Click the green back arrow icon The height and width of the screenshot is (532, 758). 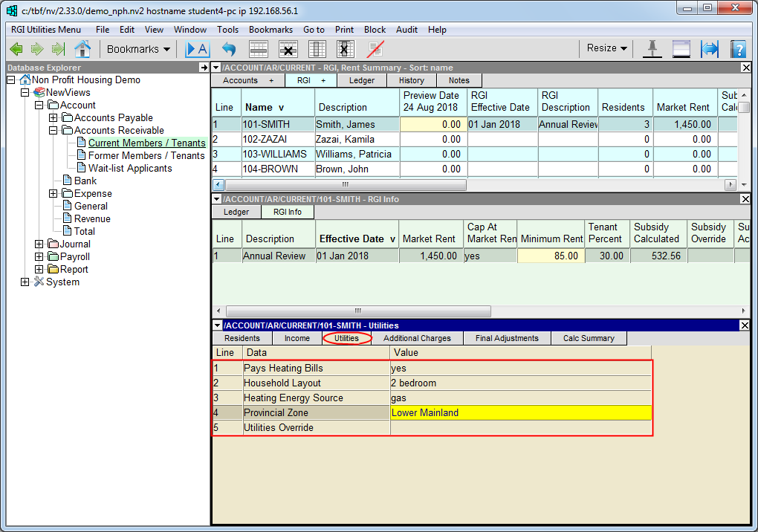click(x=16, y=49)
